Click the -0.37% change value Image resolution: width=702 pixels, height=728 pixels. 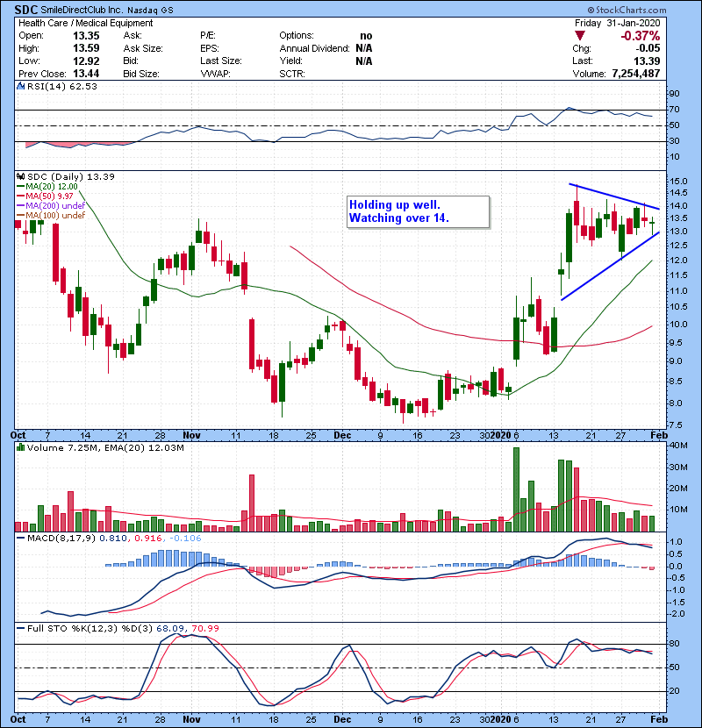641,36
